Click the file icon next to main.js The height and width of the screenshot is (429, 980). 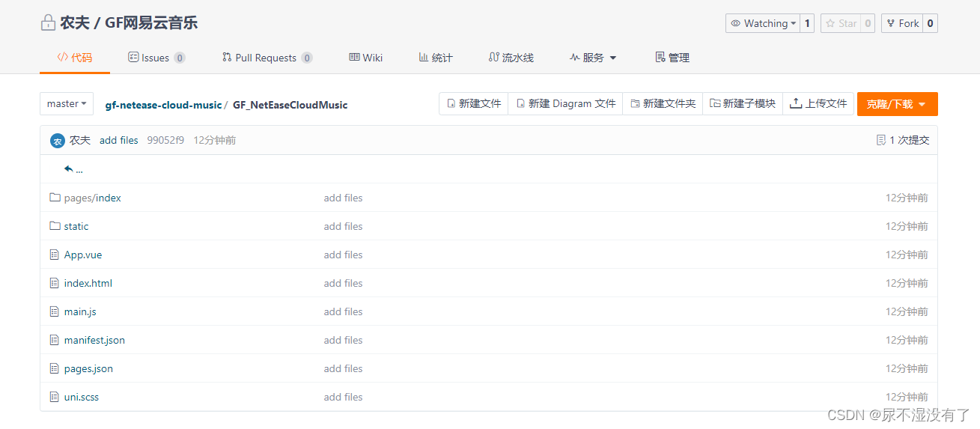54,311
